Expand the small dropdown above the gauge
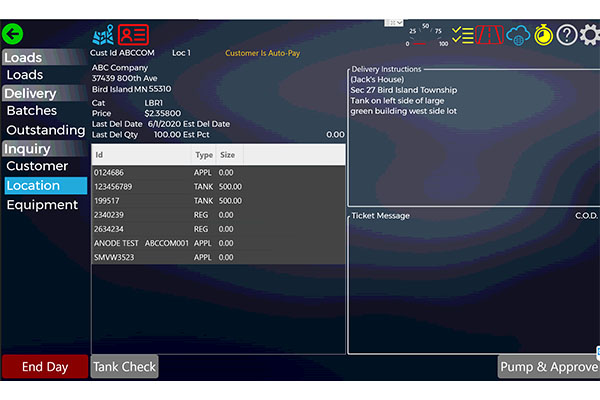The width and height of the screenshot is (600, 400). [394, 22]
